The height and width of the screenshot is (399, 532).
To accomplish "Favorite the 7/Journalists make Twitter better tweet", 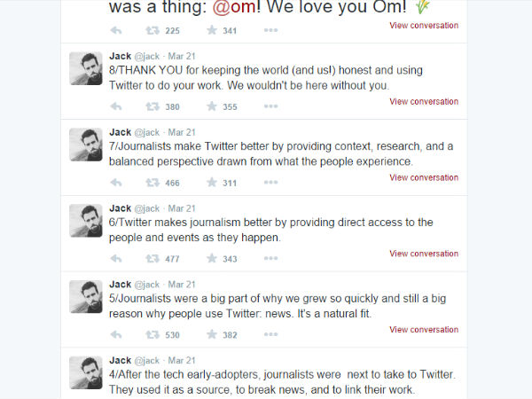I will [212, 183].
